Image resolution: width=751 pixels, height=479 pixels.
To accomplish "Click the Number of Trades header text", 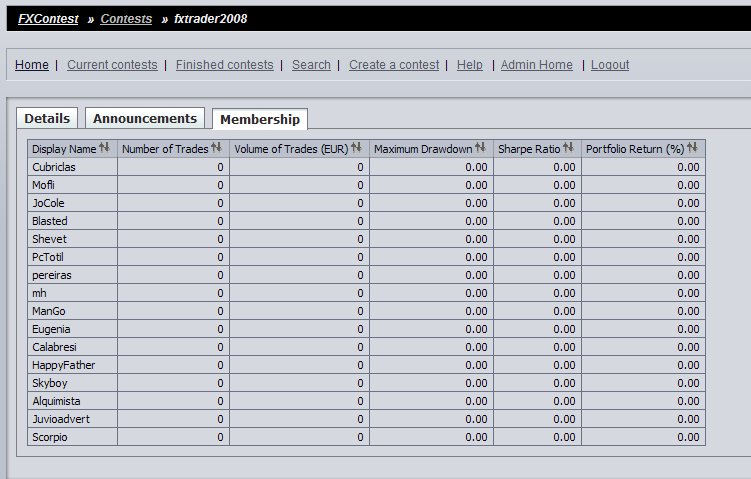I will (x=165, y=149).
